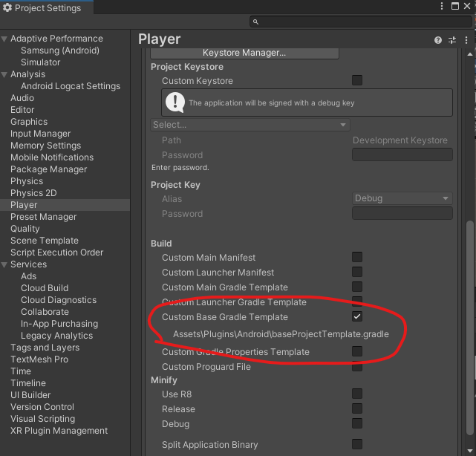
Task: Click the debug key warning icon
Action: click(x=175, y=102)
